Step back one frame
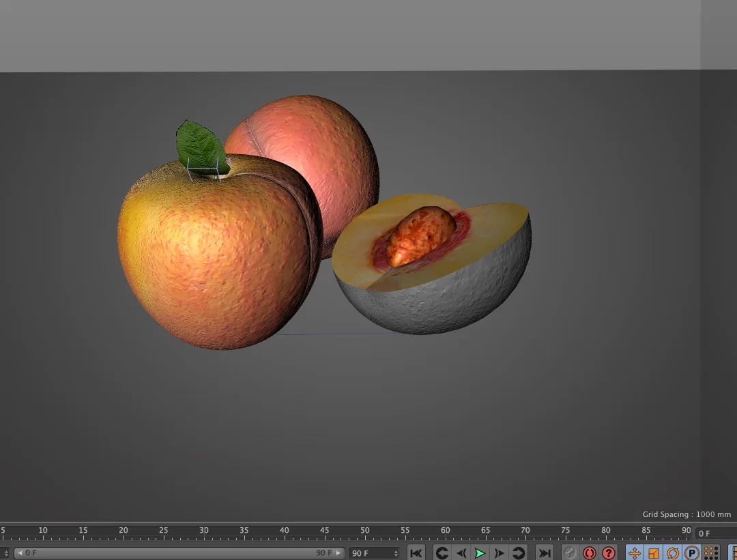The width and height of the screenshot is (737, 560). click(x=461, y=553)
